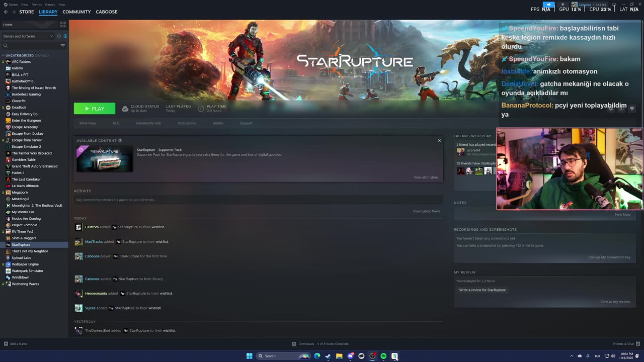The height and width of the screenshot is (362, 644).
Task: Click Slyces avatar in activity feed
Action: click(x=78, y=308)
